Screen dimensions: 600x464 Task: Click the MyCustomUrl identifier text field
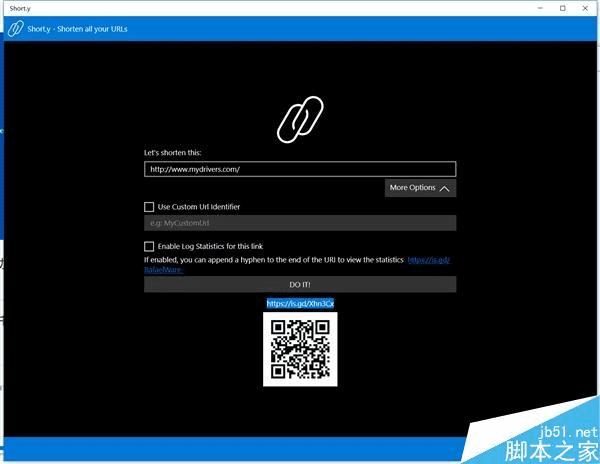(x=300, y=223)
